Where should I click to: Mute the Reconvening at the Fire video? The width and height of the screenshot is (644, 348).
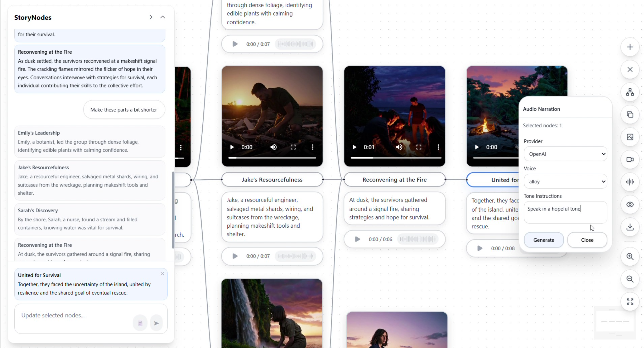coord(399,147)
